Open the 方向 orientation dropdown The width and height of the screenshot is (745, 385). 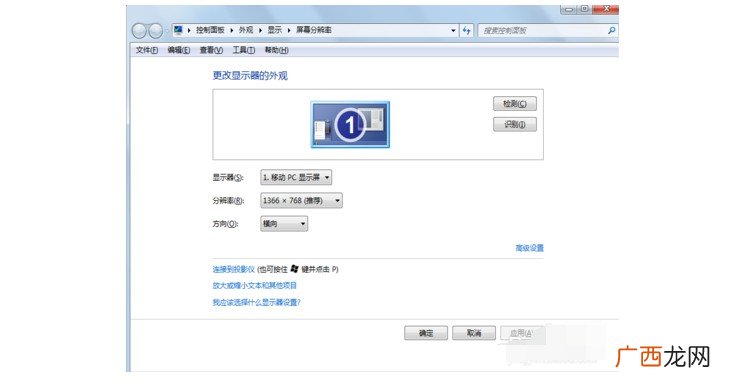[x=284, y=223]
